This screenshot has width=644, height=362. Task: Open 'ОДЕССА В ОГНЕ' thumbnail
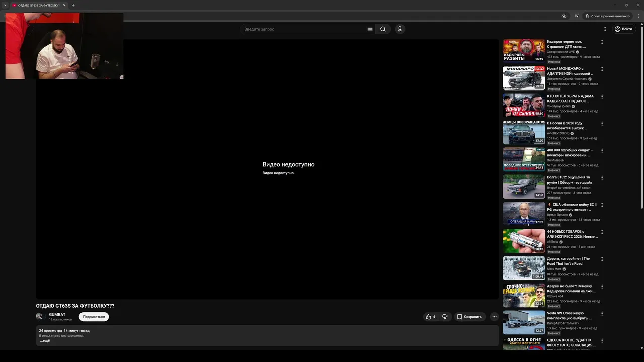[524, 343]
